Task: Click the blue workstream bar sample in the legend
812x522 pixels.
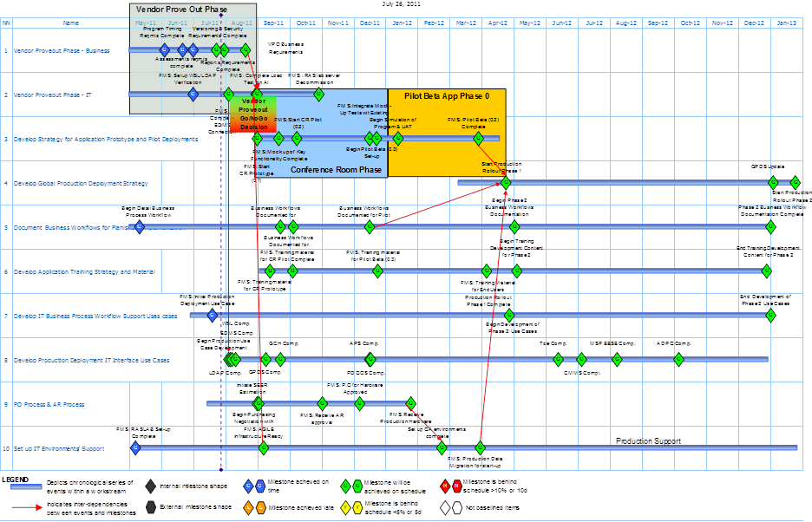Action: [x=28, y=486]
